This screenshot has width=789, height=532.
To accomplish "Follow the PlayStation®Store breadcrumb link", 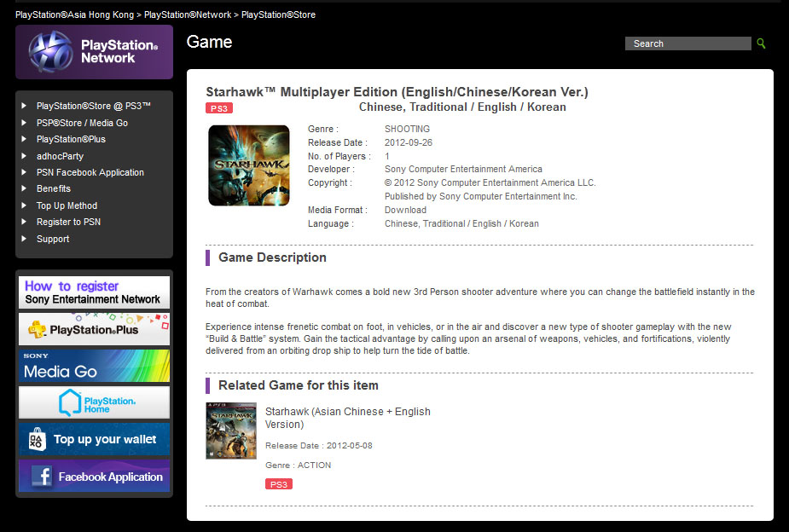I will pos(278,14).
